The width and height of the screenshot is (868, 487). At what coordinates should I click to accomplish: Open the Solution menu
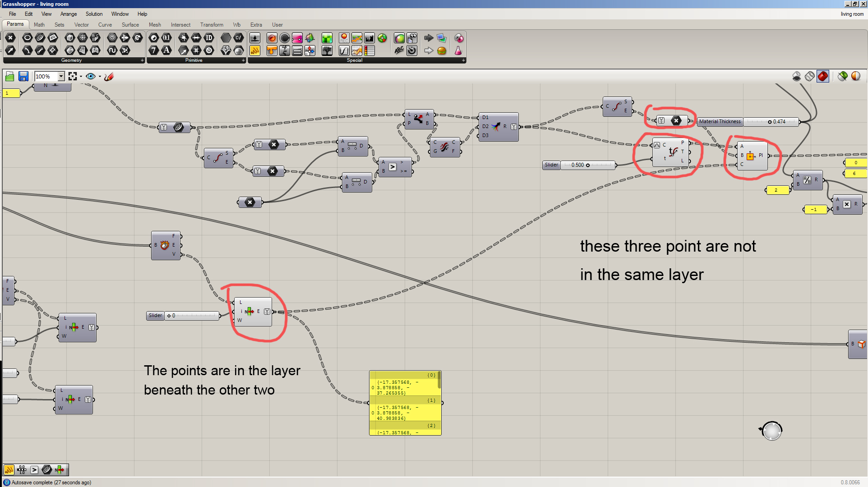pyautogui.click(x=94, y=14)
